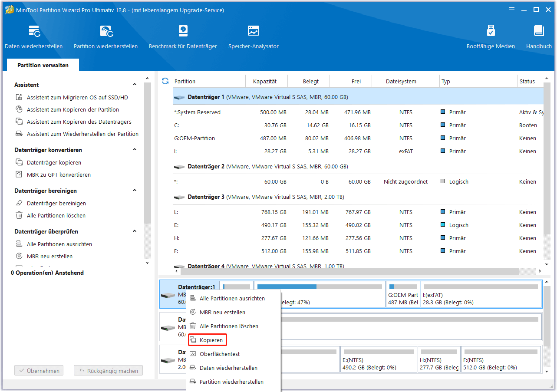Click Datenträger bereinigen link in sidebar
The image size is (557, 392).
[x=56, y=203]
